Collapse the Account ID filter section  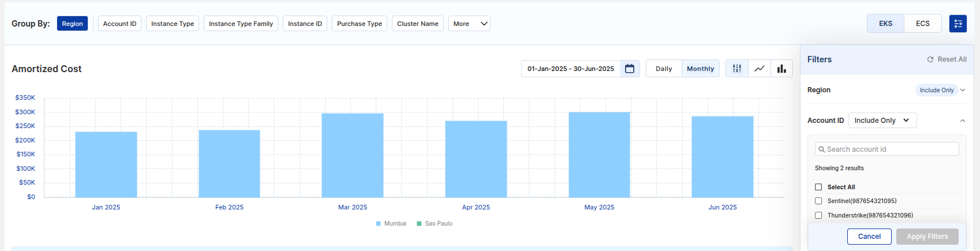point(963,121)
